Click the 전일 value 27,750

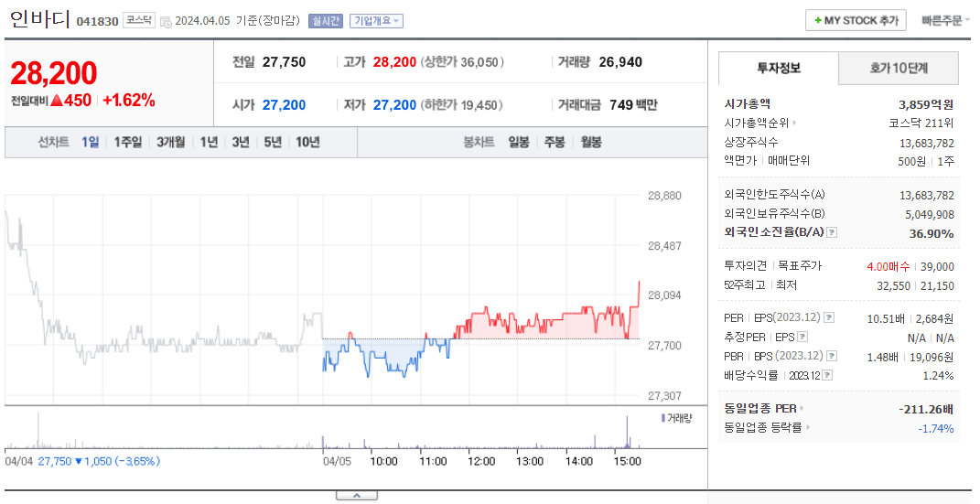[x=284, y=62]
